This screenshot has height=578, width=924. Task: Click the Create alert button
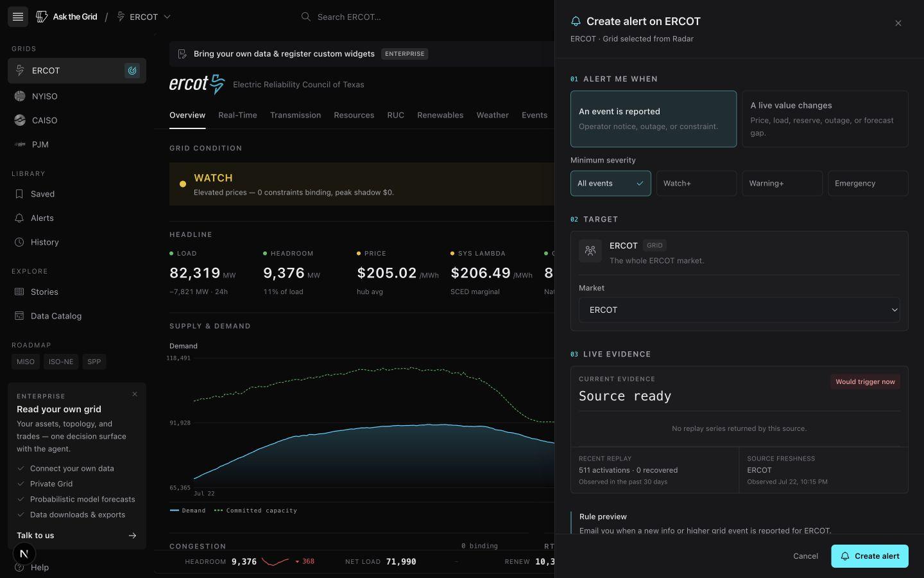[x=869, y=556]
